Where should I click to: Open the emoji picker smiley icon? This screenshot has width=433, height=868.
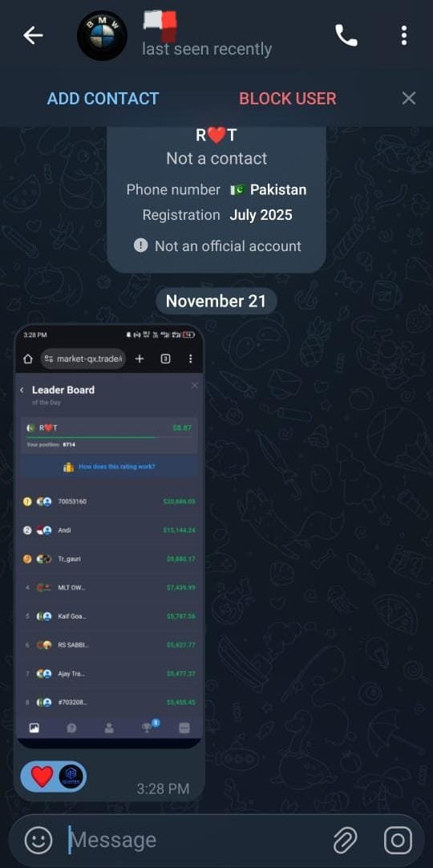pyautogui.click(x=38, y=840)
